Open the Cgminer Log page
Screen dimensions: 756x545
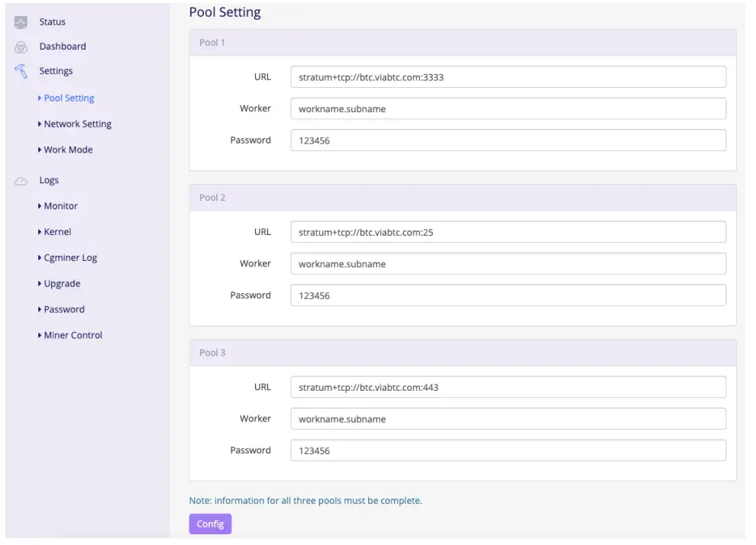pos(70,258)
